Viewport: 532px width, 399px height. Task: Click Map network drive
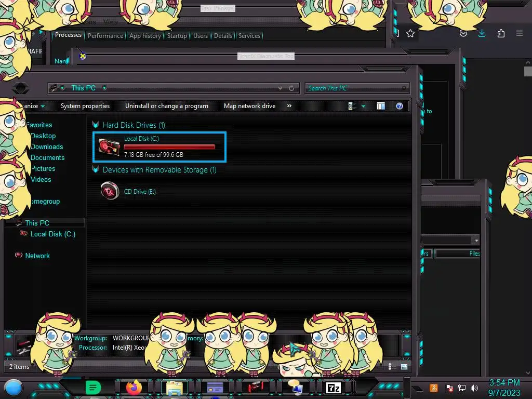tap(250, 106)
